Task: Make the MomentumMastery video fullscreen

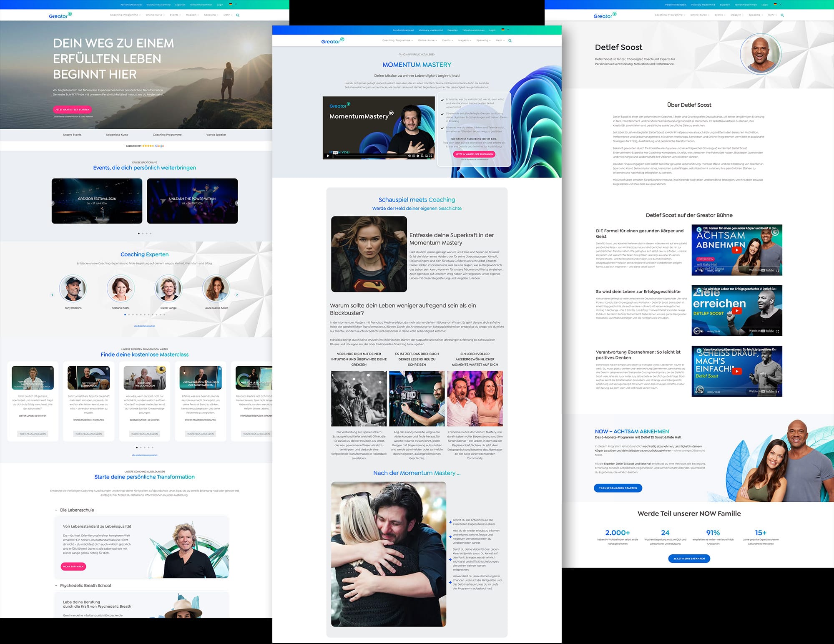Action: pos(431,156)
